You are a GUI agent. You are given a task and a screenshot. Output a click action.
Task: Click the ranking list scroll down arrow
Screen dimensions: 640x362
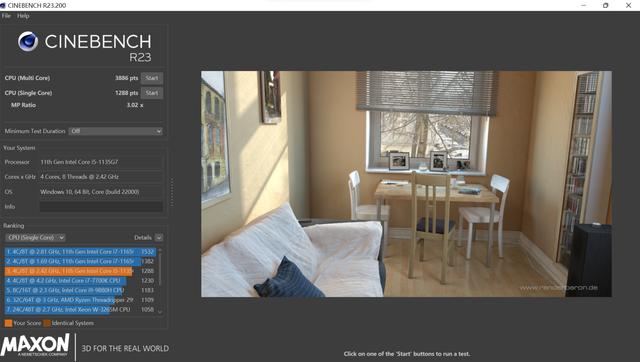(x=160, y=312)
